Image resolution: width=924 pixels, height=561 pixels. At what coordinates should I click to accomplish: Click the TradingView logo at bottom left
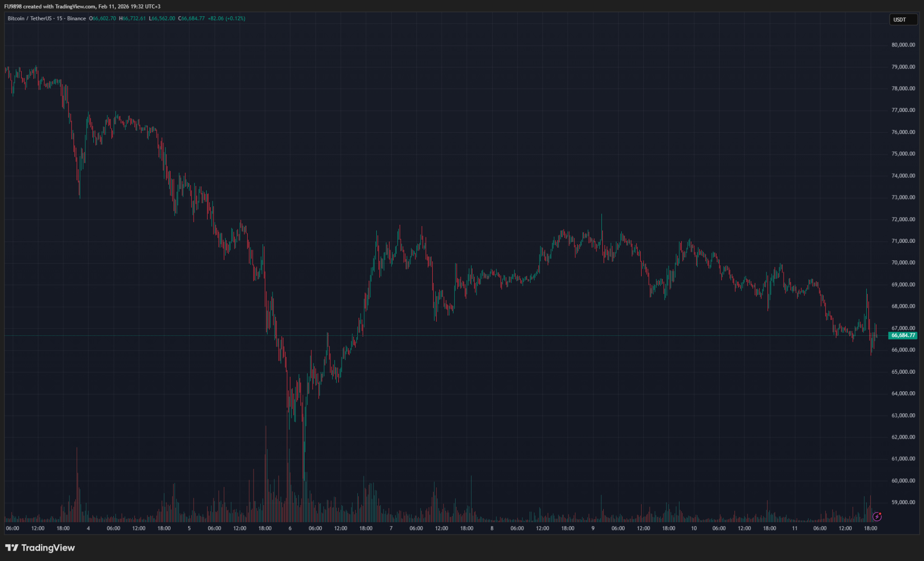tap(40, 547)
